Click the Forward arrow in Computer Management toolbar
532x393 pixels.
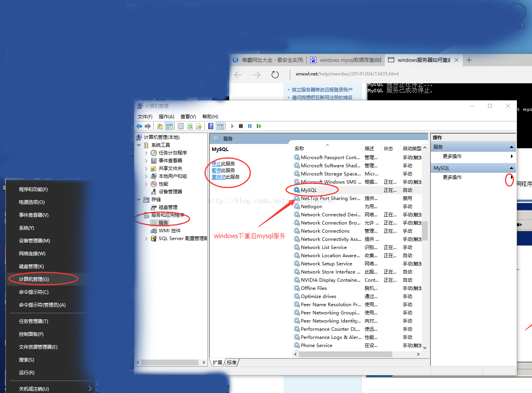point(148,126)
